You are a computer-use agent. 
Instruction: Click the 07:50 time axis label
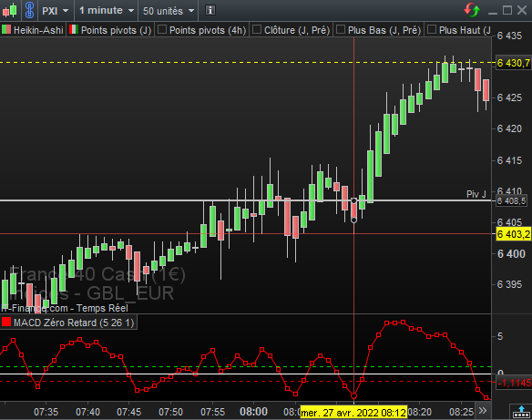(170, 412)
